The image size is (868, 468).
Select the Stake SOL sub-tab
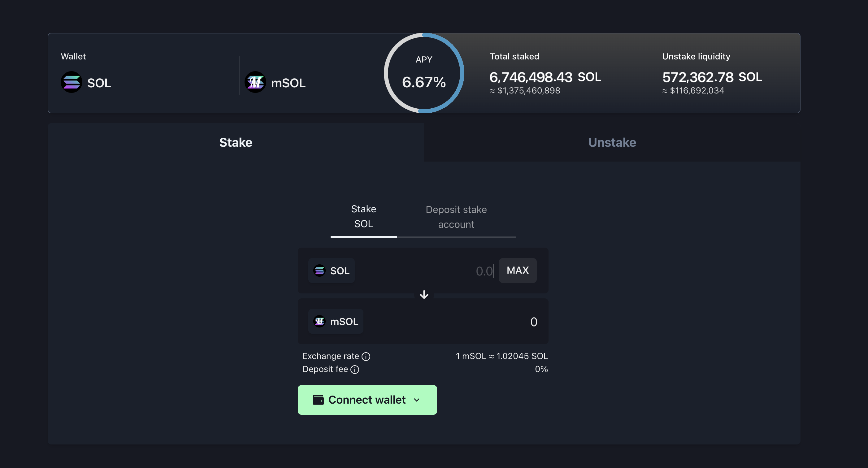(363, 216)
